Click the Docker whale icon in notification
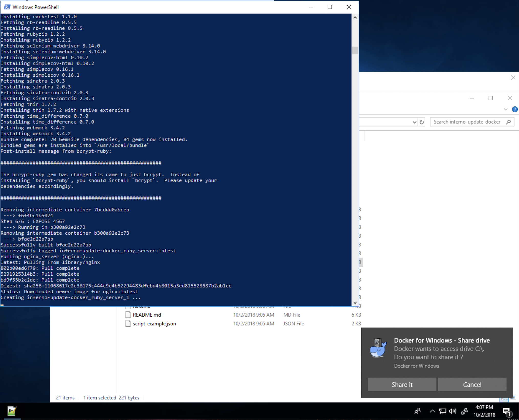This screenshot has width=519, height=420. click(x=378, y=348)
